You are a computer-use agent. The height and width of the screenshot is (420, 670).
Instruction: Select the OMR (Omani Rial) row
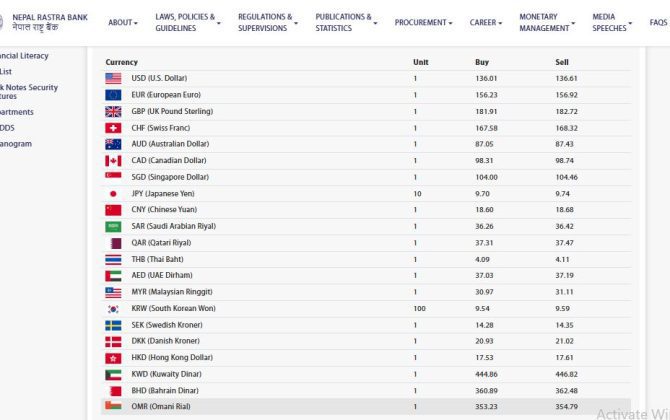(x=366, y=407)
